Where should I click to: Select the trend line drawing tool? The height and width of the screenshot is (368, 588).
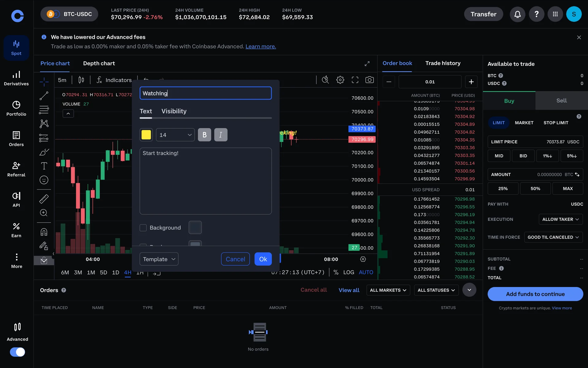click(44, 96)
